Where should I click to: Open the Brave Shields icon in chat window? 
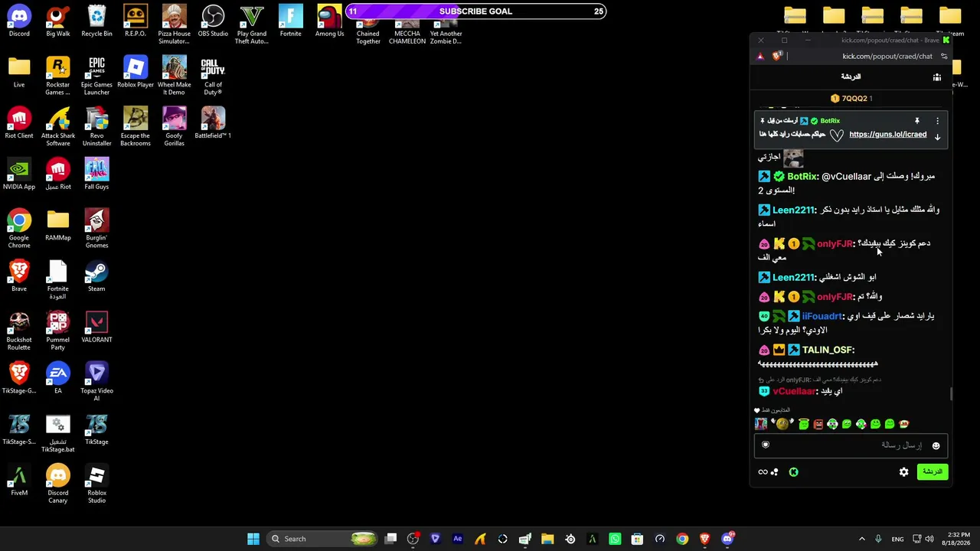778,56
